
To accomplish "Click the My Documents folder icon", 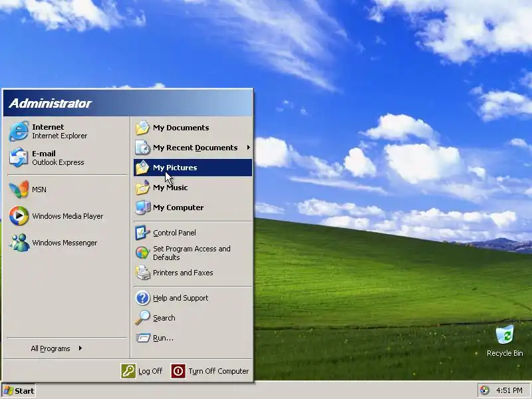I will (142, 128).
